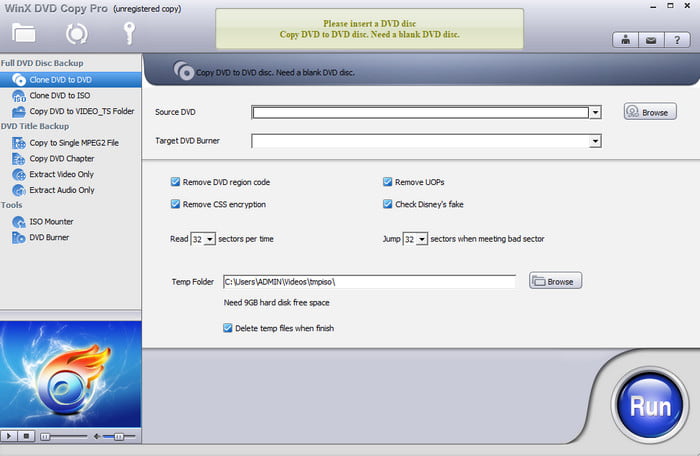Click Browse next to Temp Folder
This screenshot has width=700, height=456.
(x=555, y=281)
